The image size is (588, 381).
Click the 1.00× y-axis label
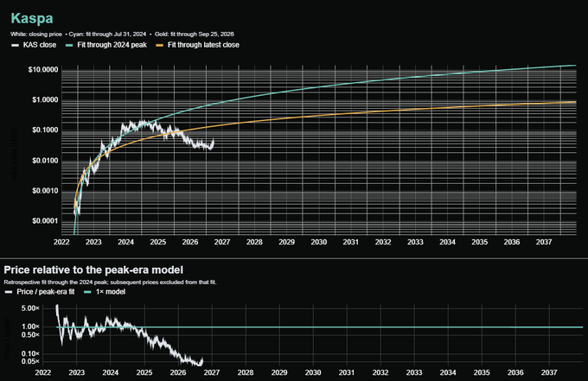coord(30,327)
